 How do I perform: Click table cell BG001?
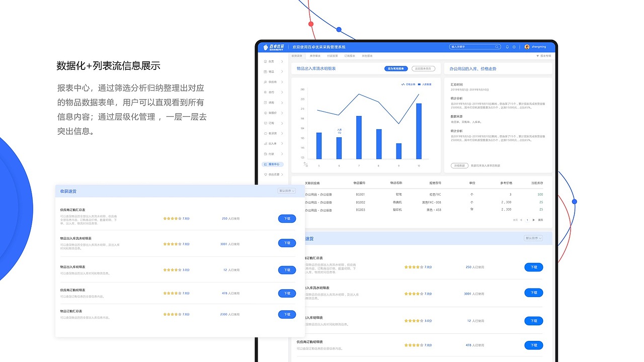click(x=360, y=194)
